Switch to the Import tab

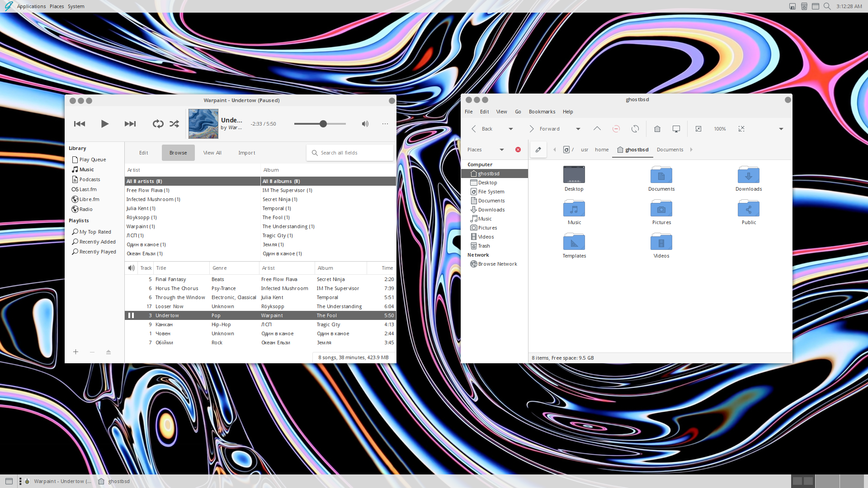tap(246, 153)
